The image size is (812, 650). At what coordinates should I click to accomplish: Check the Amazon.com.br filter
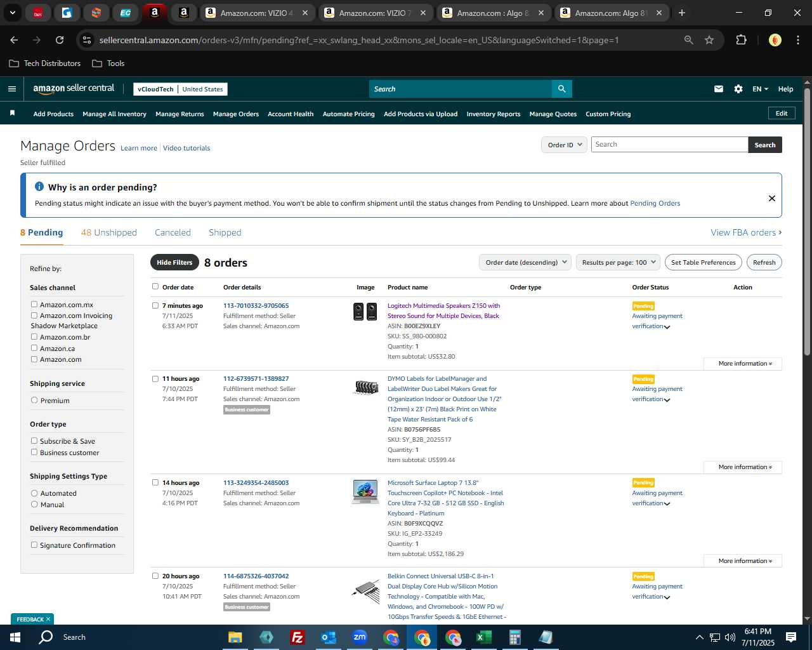point(34,337)
